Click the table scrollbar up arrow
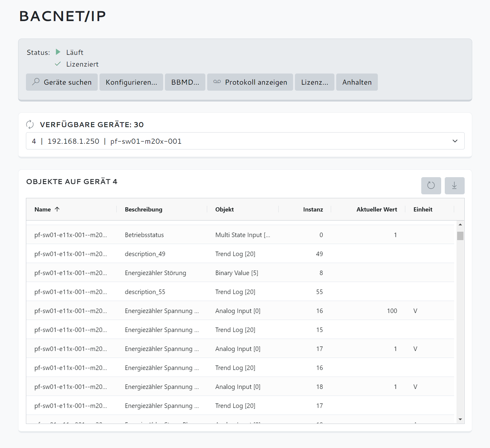The height and width of the screenshot is (448, 490). [460, 224]
